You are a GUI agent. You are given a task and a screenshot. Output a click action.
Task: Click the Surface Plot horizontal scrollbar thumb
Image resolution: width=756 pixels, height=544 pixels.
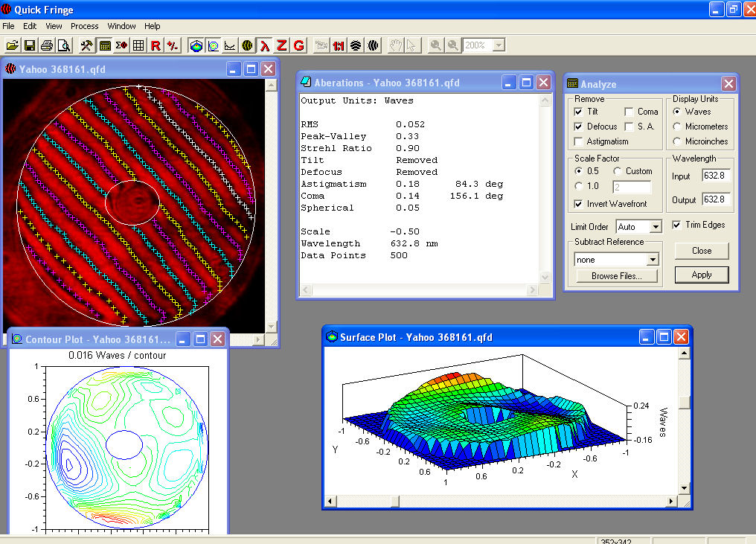point(395,502)
